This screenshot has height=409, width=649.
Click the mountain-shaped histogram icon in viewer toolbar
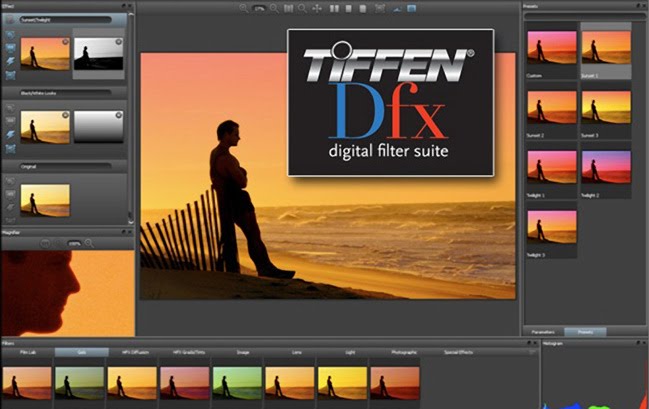397,9
